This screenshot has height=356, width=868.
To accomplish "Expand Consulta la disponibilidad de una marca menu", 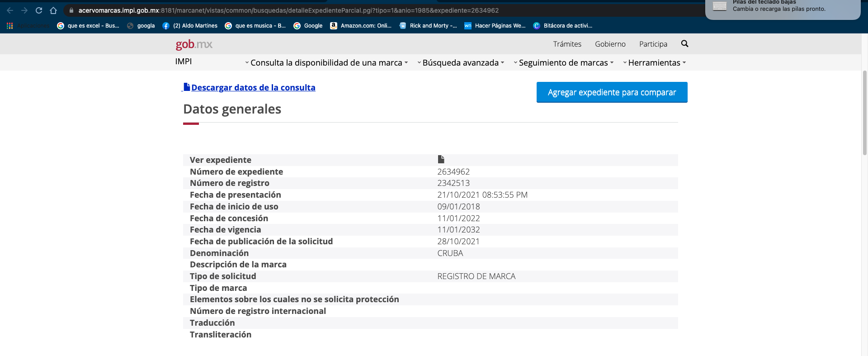I will (x=326, y=63).
